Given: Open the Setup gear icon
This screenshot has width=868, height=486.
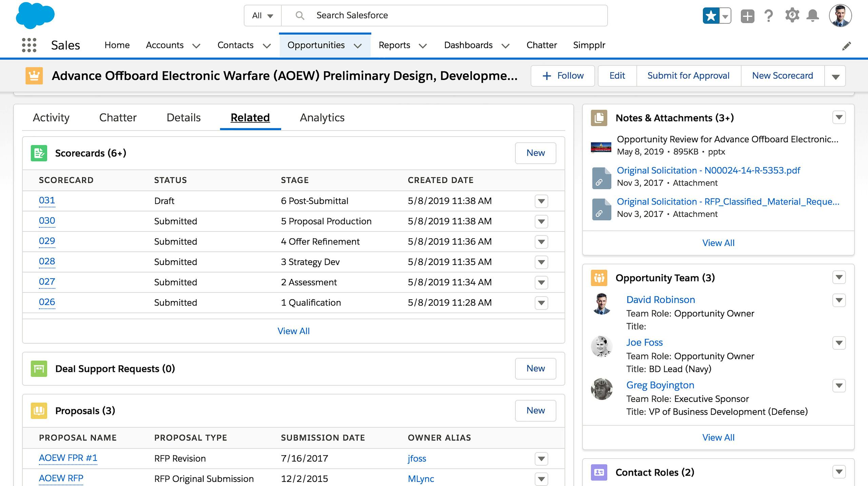Looking at the screenshot, I should coord(792,16).
